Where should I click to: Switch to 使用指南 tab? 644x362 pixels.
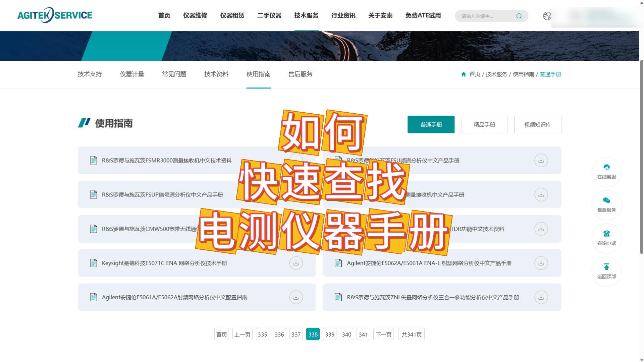pyautogui.click(x=258, y=74)
